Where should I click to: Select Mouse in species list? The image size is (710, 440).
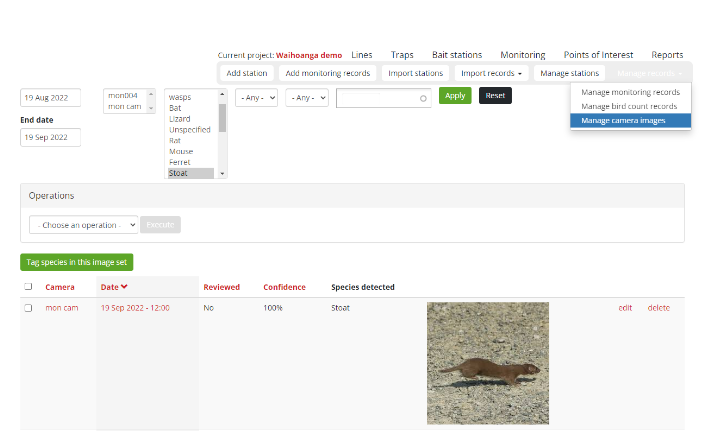click(181, 151)
